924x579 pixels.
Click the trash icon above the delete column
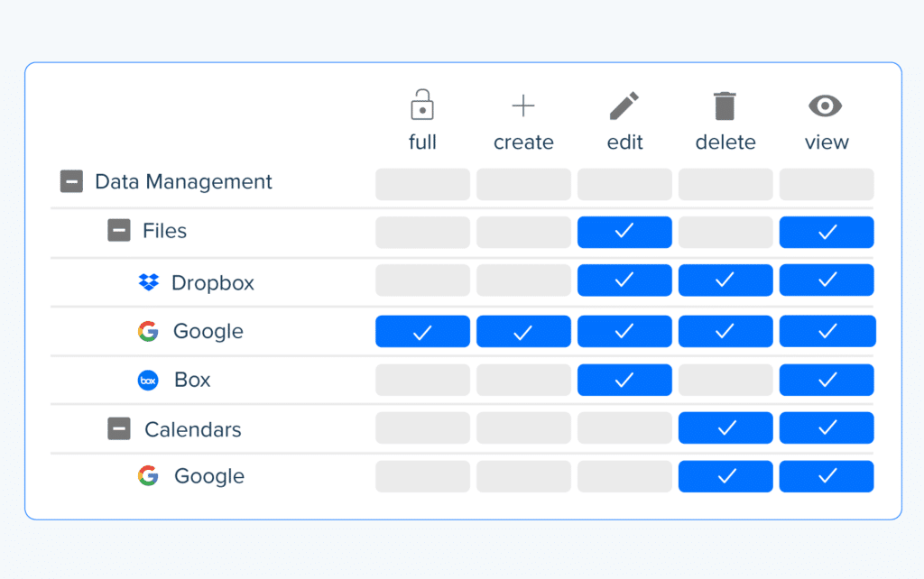click(x=725, y=104)
